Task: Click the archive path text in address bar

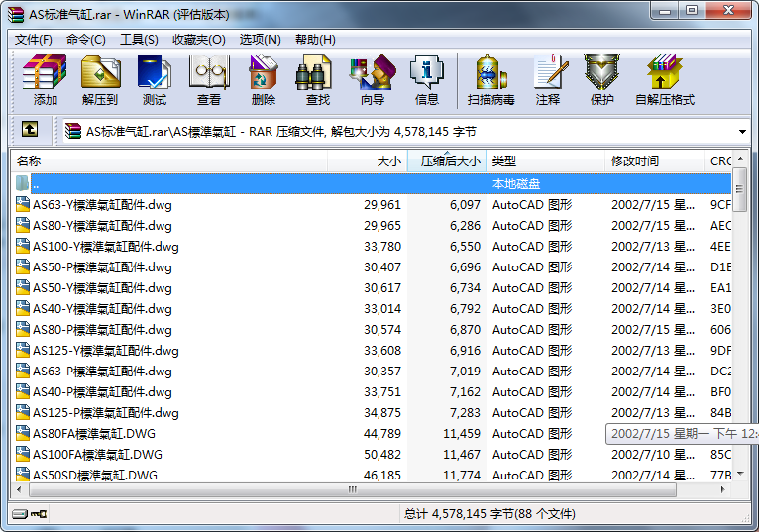Action: (x=280, y=131)
